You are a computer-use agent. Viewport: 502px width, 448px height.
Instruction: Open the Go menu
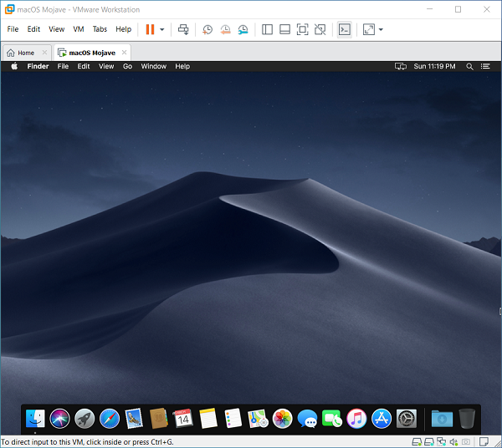tap(127, 66)
